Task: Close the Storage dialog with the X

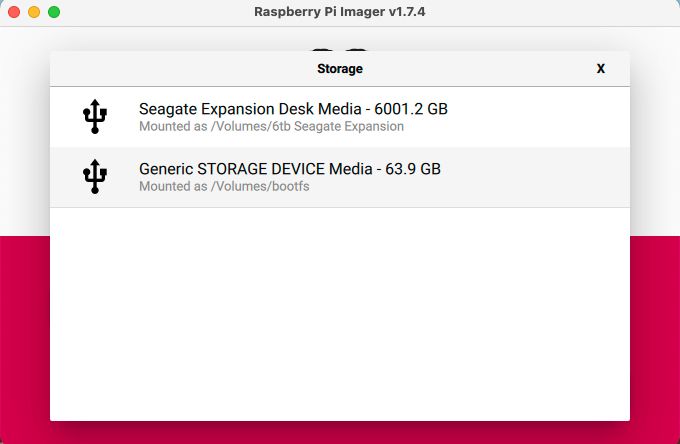Action: click(601, 69)
